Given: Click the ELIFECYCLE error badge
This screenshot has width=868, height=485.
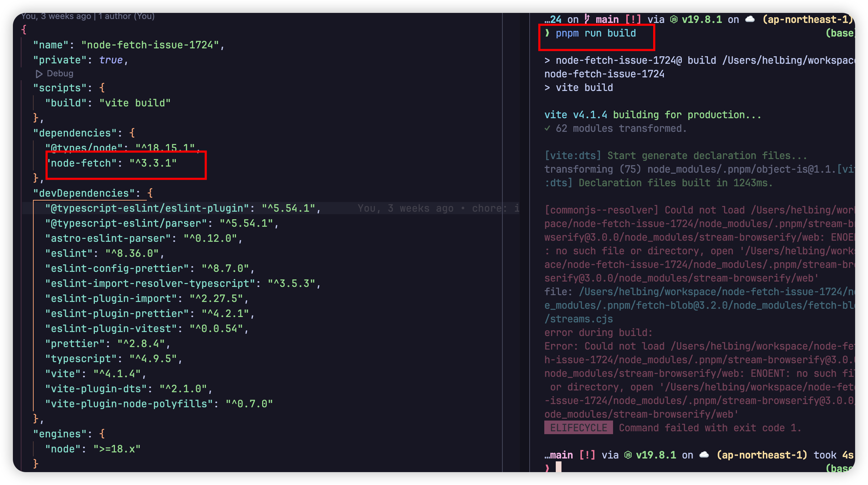Looking at the screenshot, I should coord(578,428).
